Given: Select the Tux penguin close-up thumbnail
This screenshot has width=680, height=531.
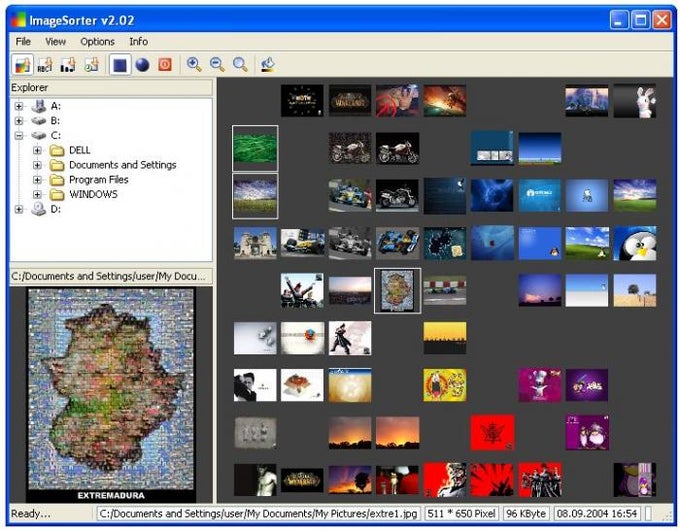Looking at the screenshot, I should (635, 243).
